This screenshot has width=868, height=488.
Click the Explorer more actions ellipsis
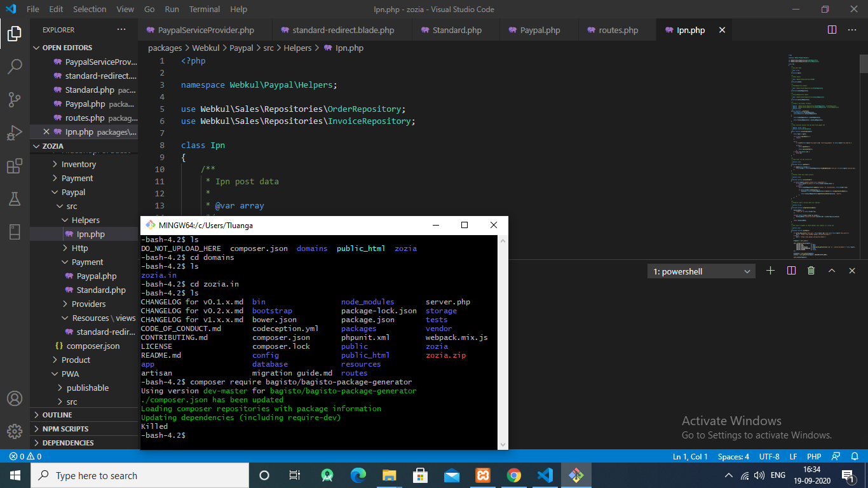point(121,30)
